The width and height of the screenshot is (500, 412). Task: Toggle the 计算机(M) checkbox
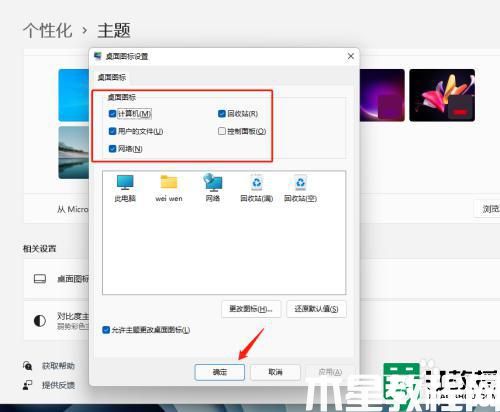coord(112,114)
